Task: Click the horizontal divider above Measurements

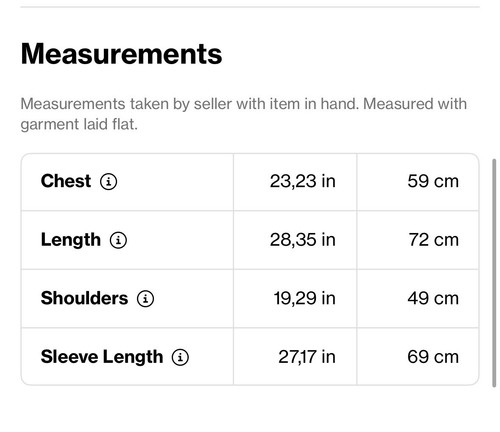Action: 250,7
